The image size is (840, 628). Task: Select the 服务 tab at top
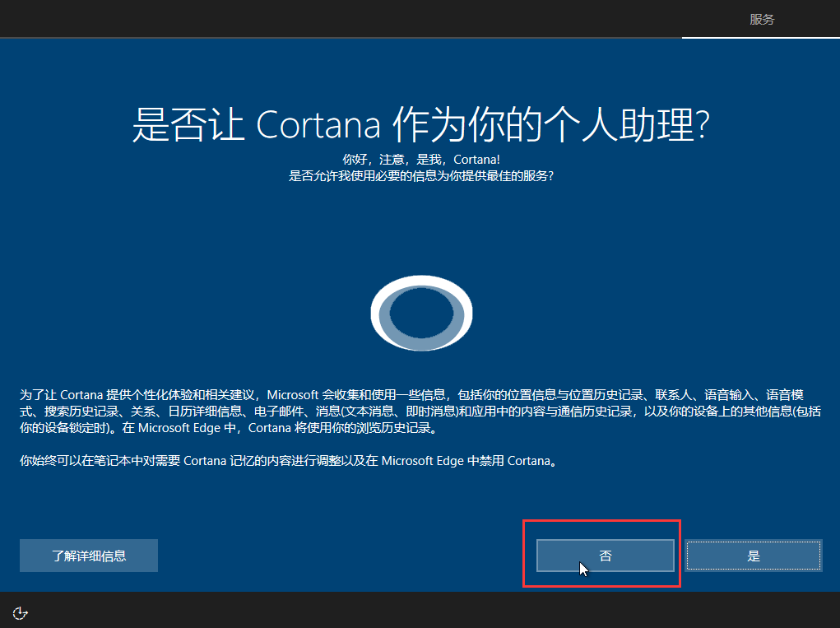tap(762, 19)
